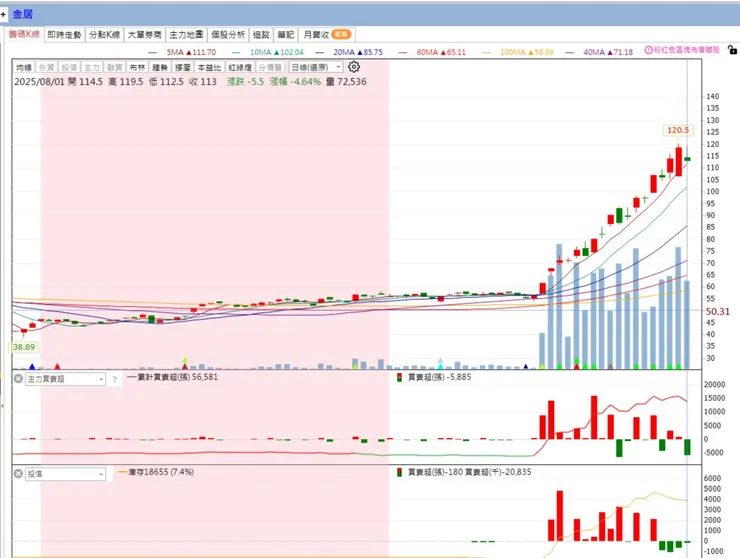Select the 籌碼K線 tab
The height and width of the screenshot is (558, 740).
(24, 34)
